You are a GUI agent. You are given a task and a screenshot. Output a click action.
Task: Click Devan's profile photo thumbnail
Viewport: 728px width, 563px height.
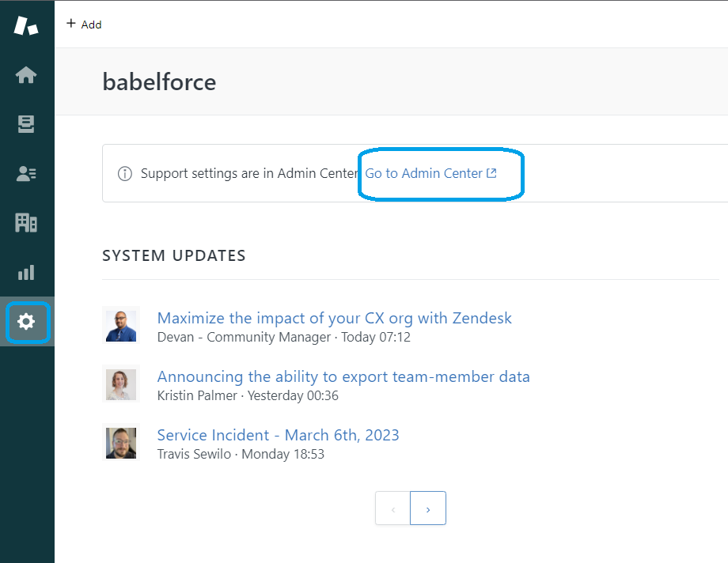(121, 326)
